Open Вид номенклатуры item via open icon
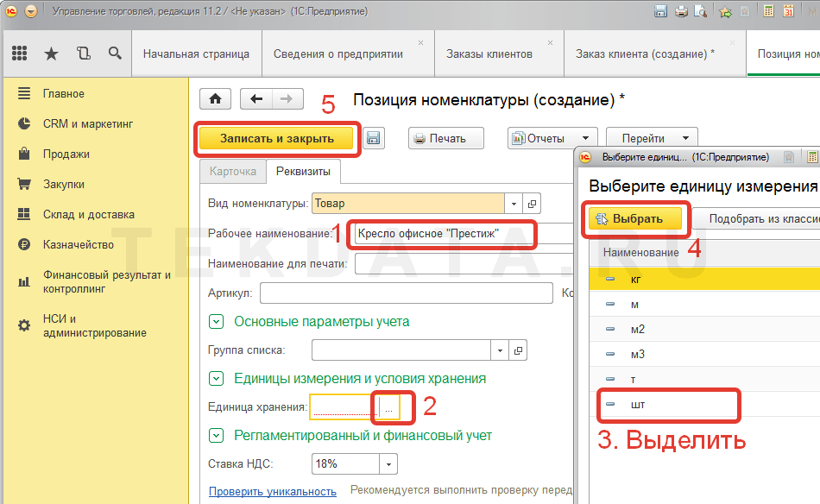 [532, 204]
